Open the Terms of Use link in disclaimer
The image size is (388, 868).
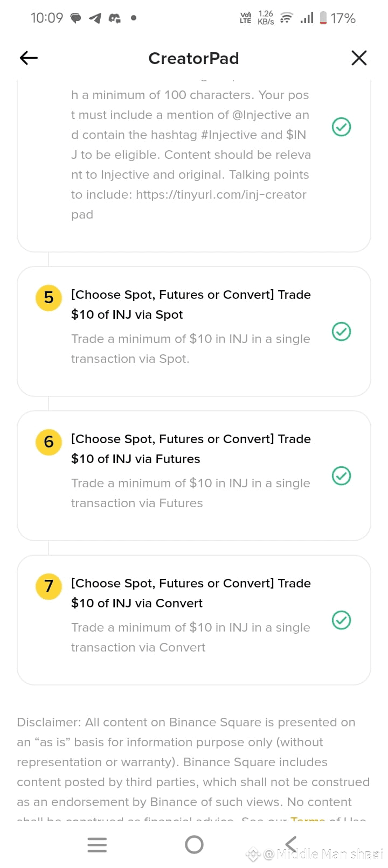point(328,820)
